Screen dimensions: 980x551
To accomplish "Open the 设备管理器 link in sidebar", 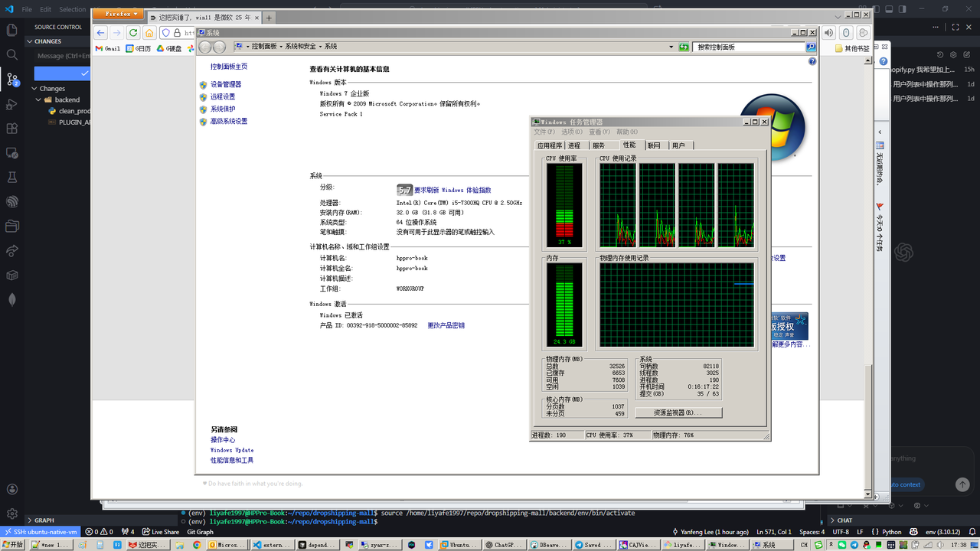I will coord(225,85).
